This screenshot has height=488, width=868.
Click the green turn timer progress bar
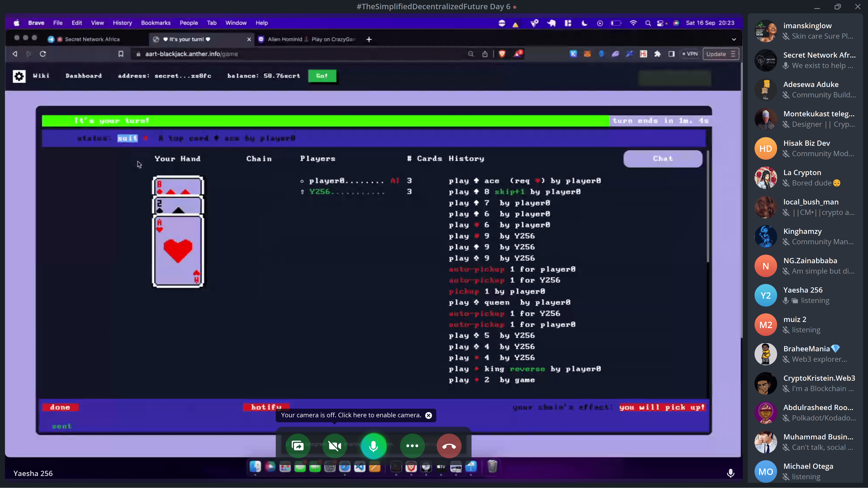tap(325, 121)
